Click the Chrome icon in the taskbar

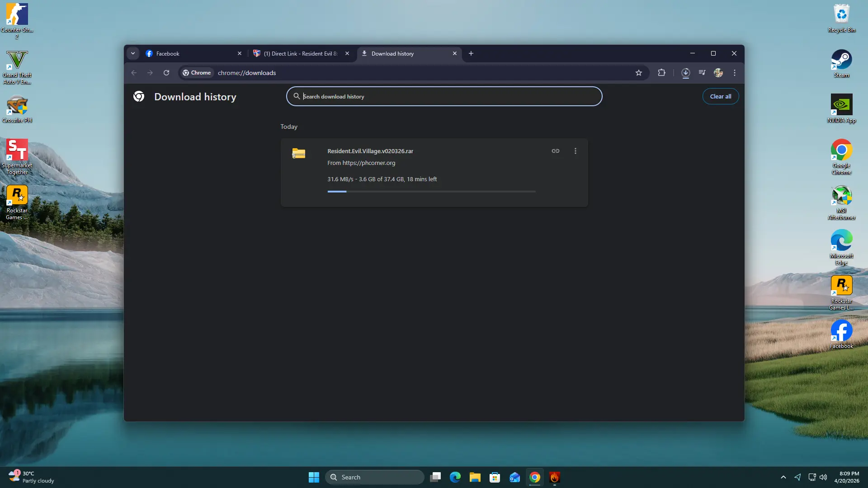point(534,477)
